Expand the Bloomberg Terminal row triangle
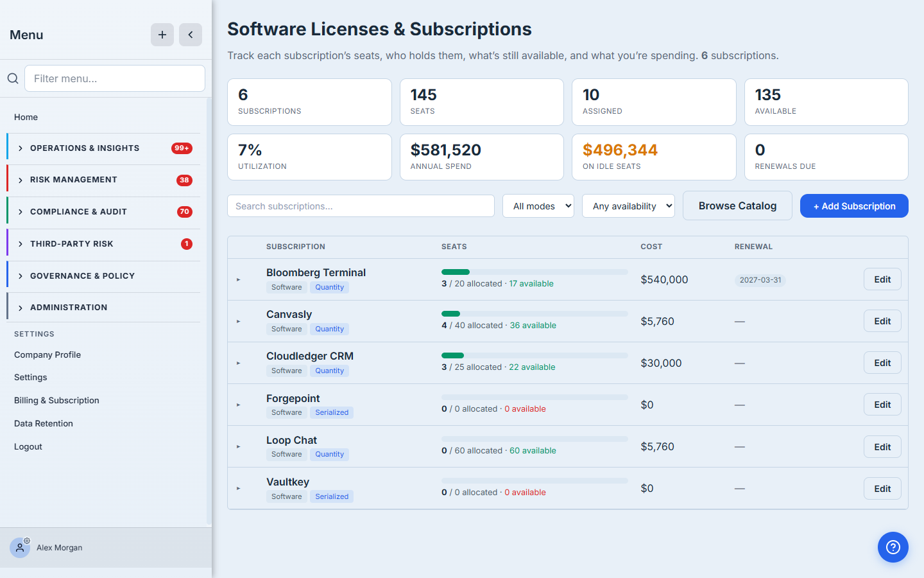Viewport: 924px width, 578px height. [x=238, y=279]
